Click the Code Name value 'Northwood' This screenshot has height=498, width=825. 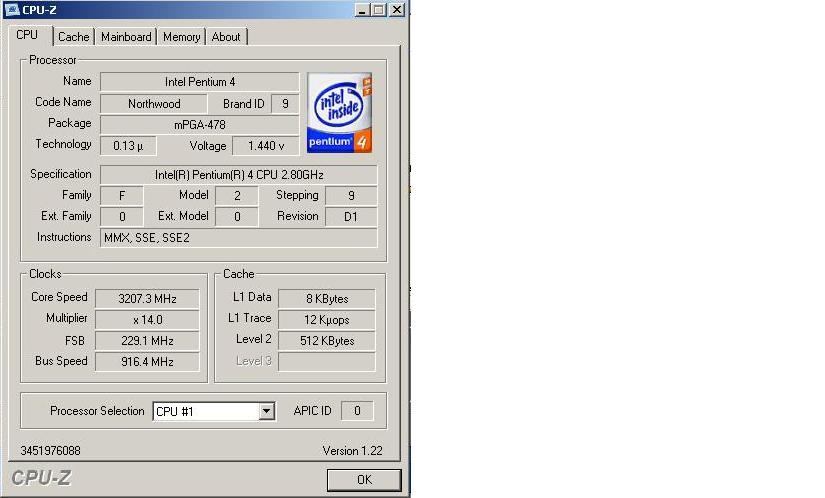point(154,104)
